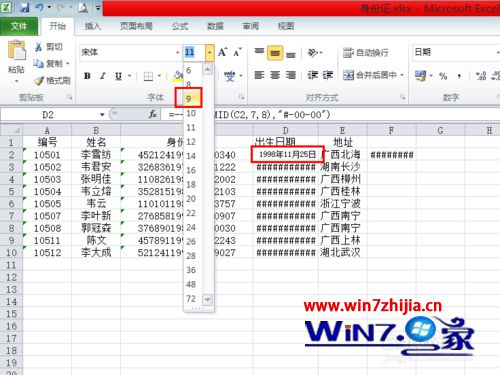Align text to top of cell
500x375 pixels.
coord(259,52)
